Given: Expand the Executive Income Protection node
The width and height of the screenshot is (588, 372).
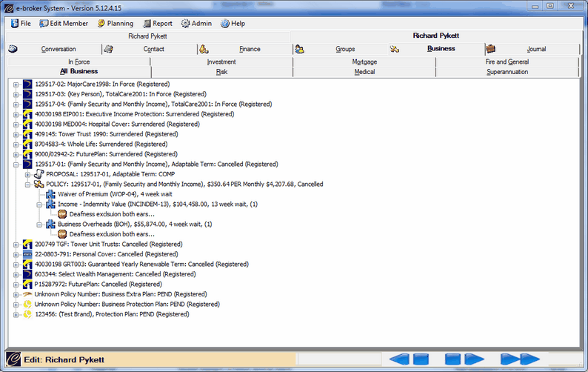Looking at the screenshot, I should pyautogui.click(x=16, y=115).
